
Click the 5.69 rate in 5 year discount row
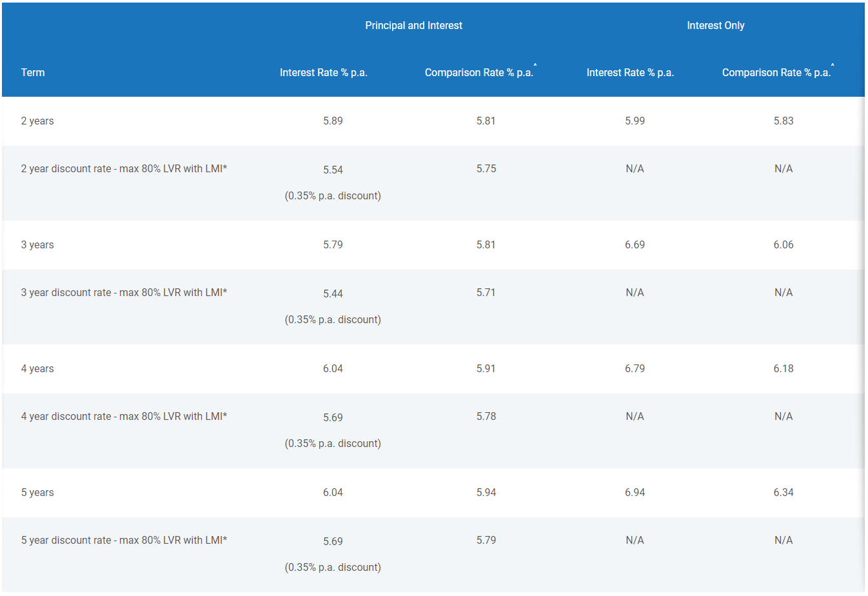[333, 542]
